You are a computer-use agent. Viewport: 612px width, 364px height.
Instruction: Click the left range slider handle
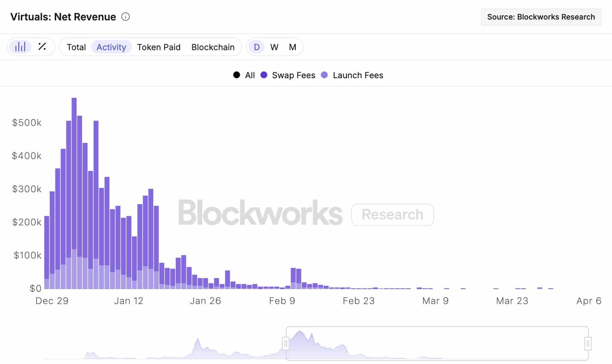pyautogui.click(x=286, y=343)
